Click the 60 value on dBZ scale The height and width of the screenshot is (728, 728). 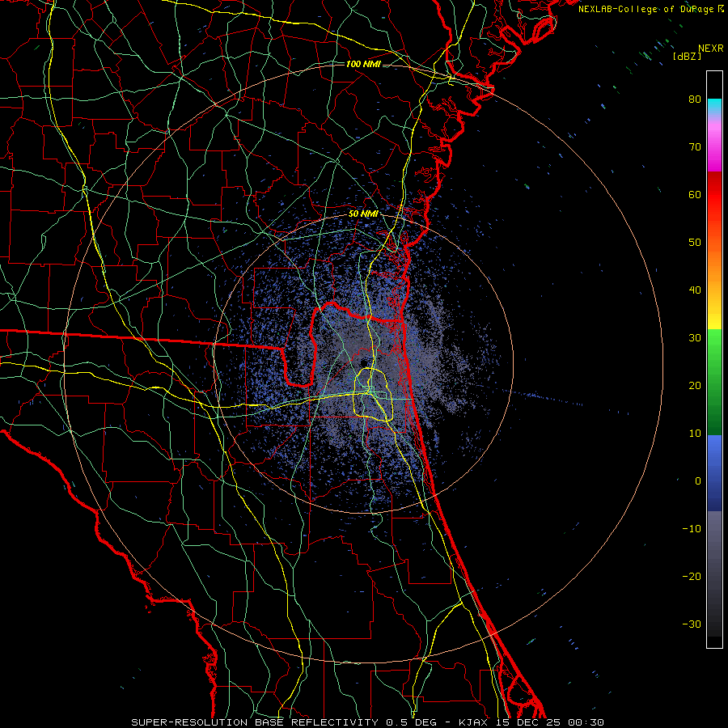tap(695, 194)
